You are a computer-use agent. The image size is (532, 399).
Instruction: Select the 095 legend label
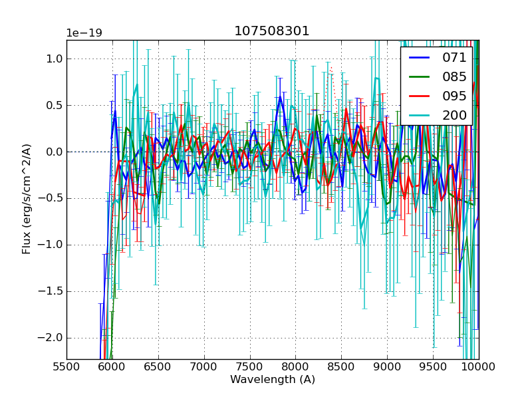(454, 96)
